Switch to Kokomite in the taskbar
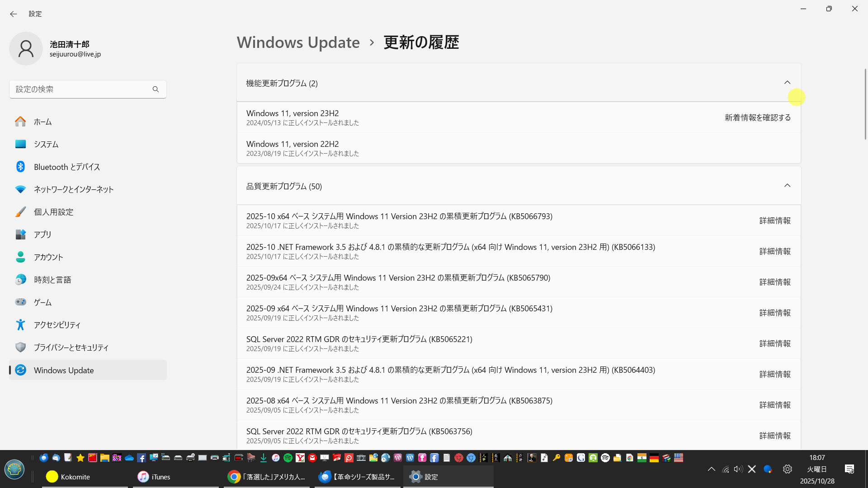The image size is (868, 488). tap(85, 477)
